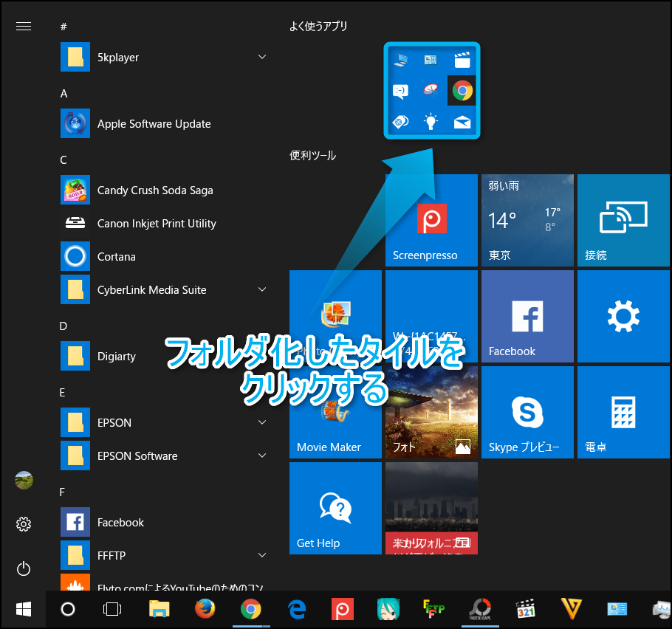This screenshot has height=629, width=672.
Task: Open the Photos live tile
Action: tap(431, 412)
